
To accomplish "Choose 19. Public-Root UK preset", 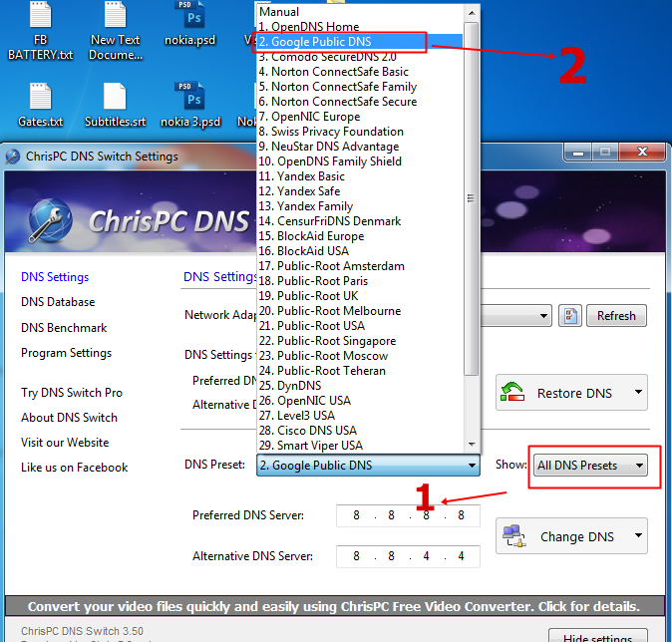I will (x=360, y=296).
